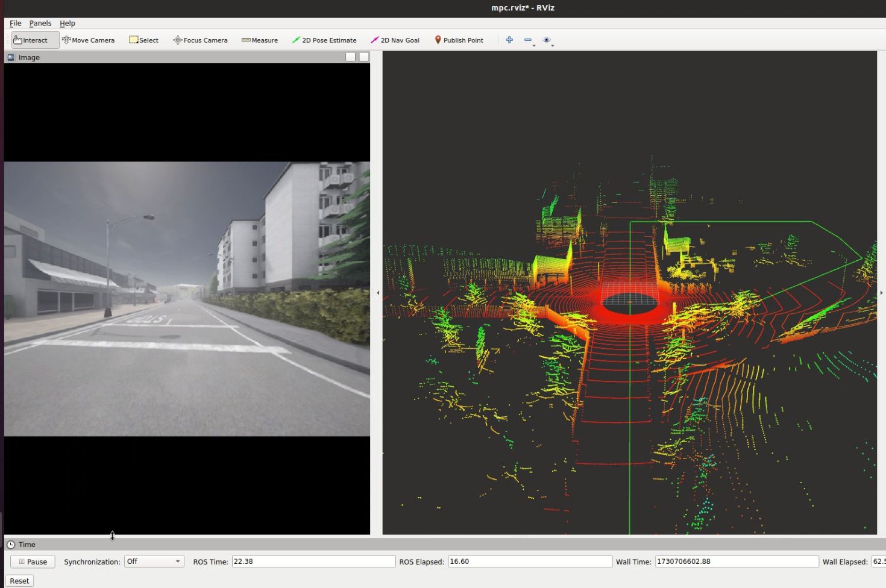The width and height of the screenshot is (886, 588).
Task: Select the 2D Nav Goal tool
Action: (x=395, y=40)
